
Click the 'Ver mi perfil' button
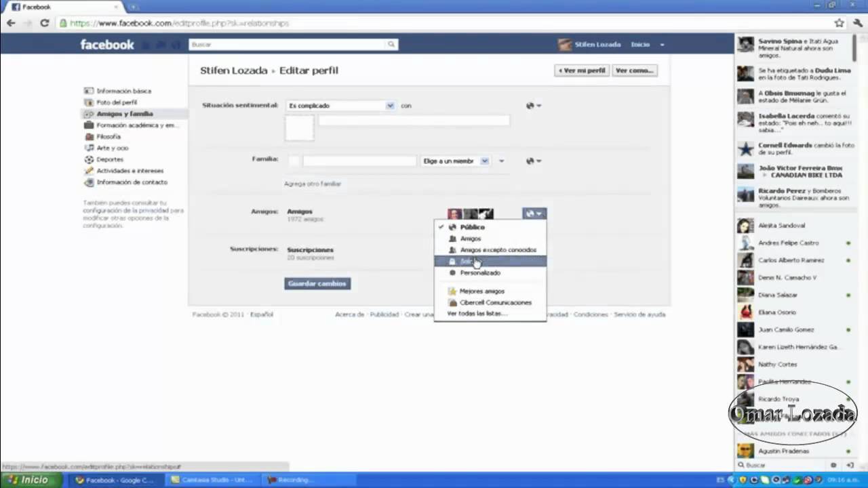(582, 70)
